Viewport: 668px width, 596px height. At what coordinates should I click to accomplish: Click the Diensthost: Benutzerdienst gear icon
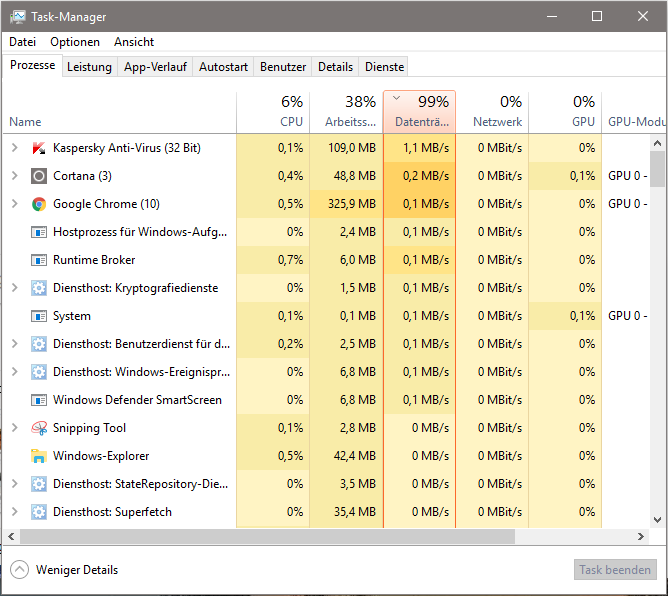39,344
